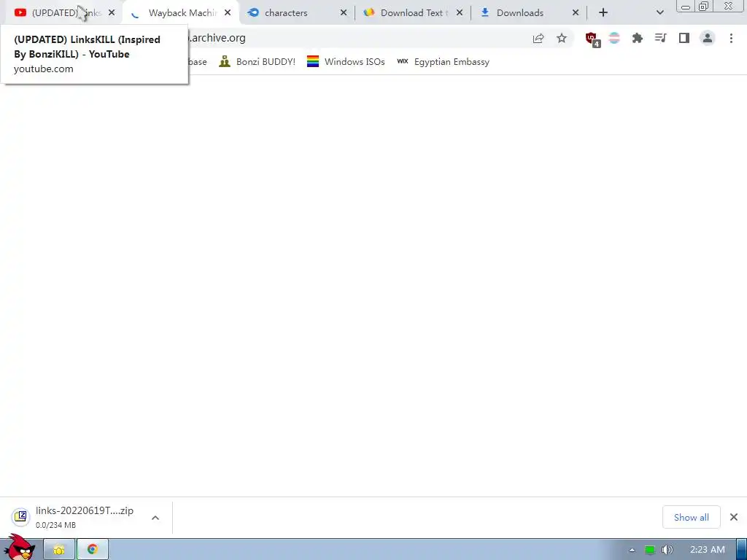The width and height of the screenshot is (747, 560).
Task: Close the LinksKILL YouTube tab
Action: click(112, 13)
